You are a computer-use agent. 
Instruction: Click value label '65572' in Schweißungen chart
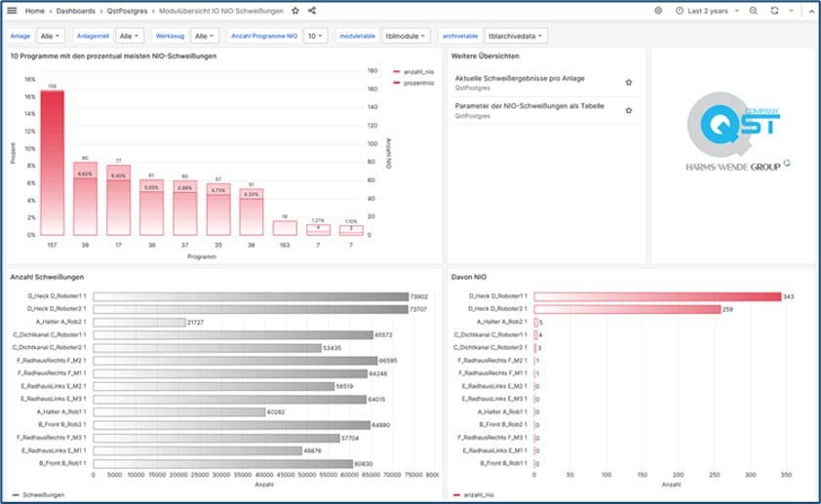point(384,335)
